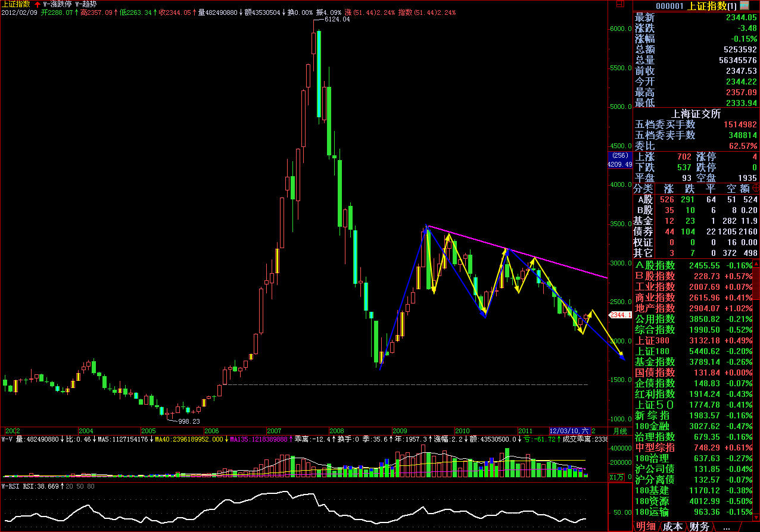Expand more tabs via the ... tab
The image size is (760, 532).
(726, 526)
